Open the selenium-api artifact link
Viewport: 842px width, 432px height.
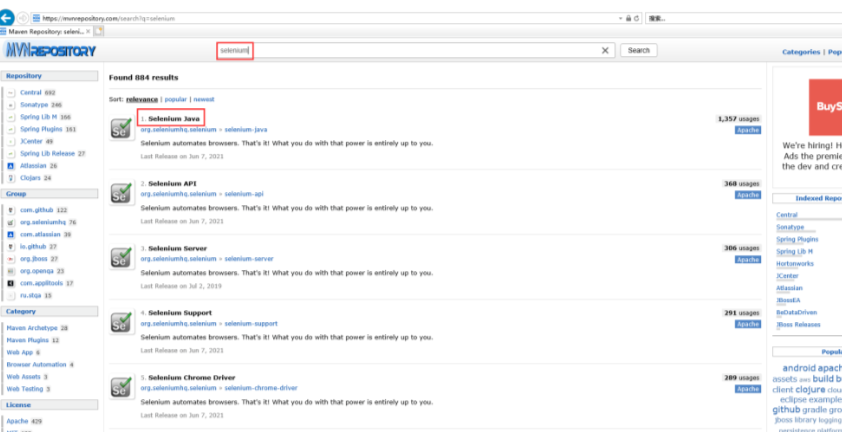pos(244,194)
